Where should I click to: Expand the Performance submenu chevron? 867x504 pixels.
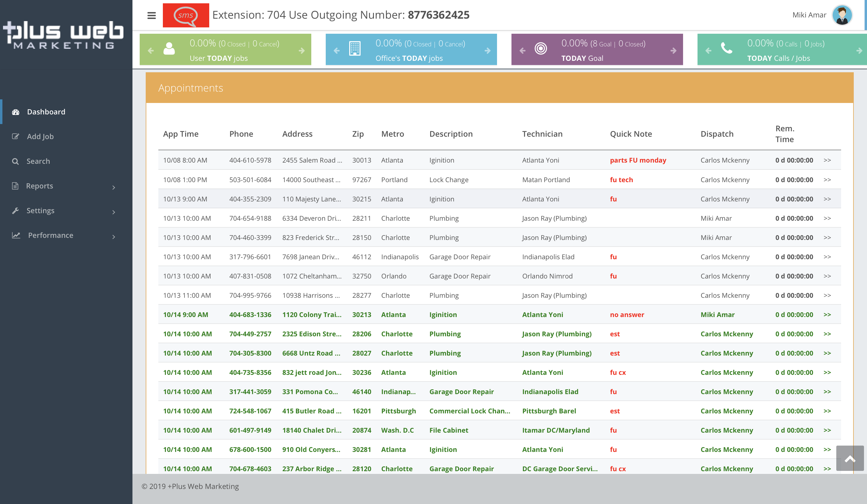(114, 237)
